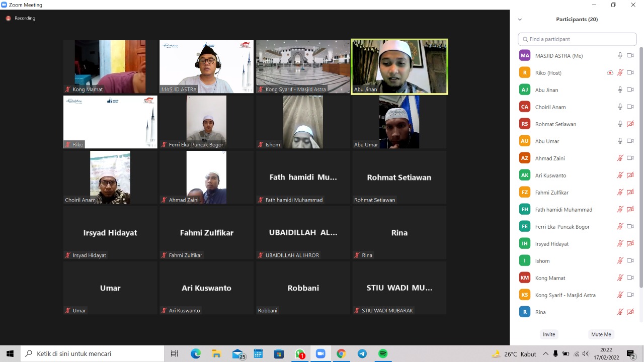Image resolution: width=644 pixels, height=362 pixels.
Task: Toggle Abu Umar's microphone in participants list
Action: [620, 141]
